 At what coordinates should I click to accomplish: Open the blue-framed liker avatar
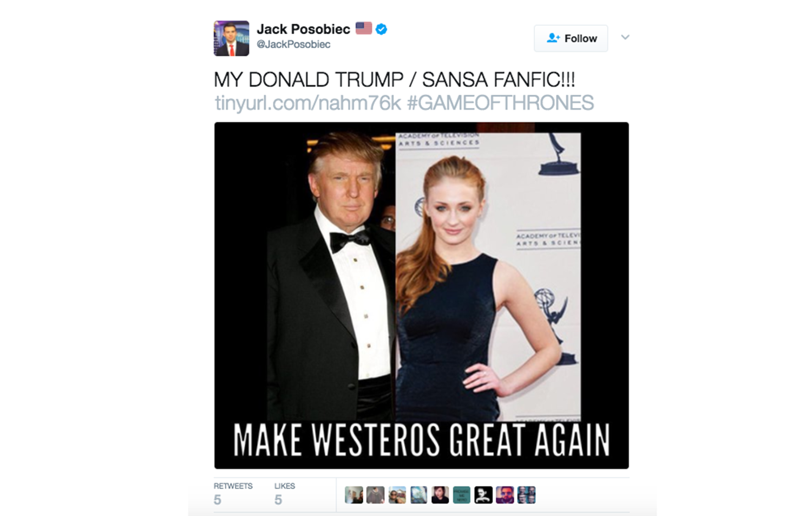coord(418,495)
